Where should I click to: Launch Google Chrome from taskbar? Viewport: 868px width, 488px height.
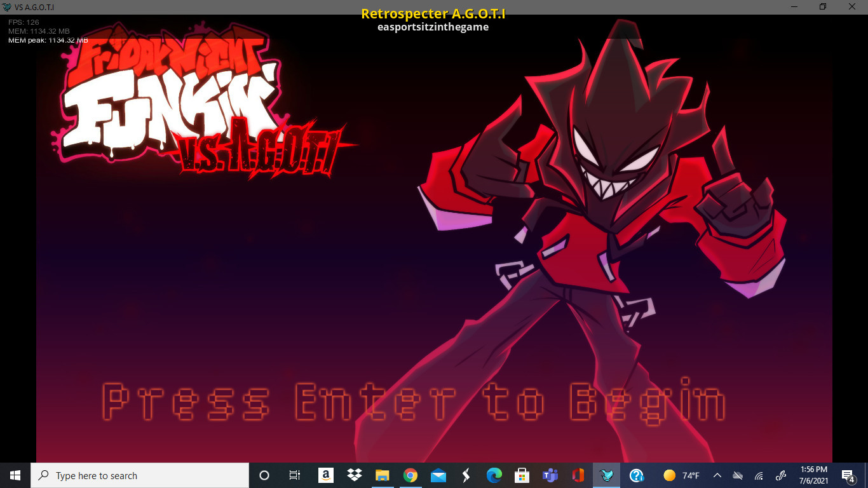click(410, 475)
